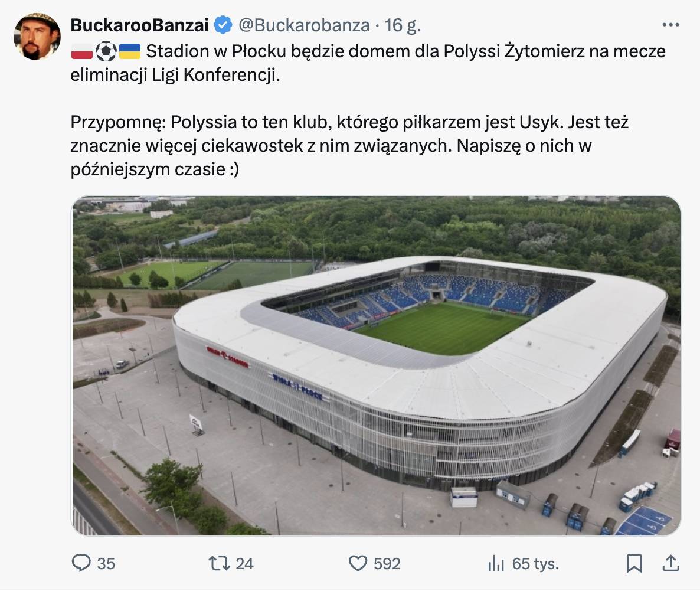Click the soccer ball emoji
The height and width of the screenshot is (601, 700).
(x=106, y=52)
